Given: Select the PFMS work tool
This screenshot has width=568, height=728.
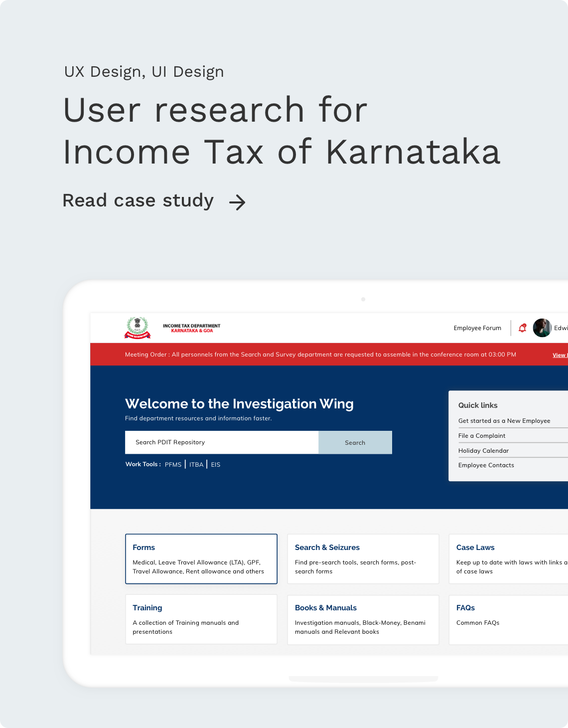Looking at the screenshot, I should click(x=173, y=464).
